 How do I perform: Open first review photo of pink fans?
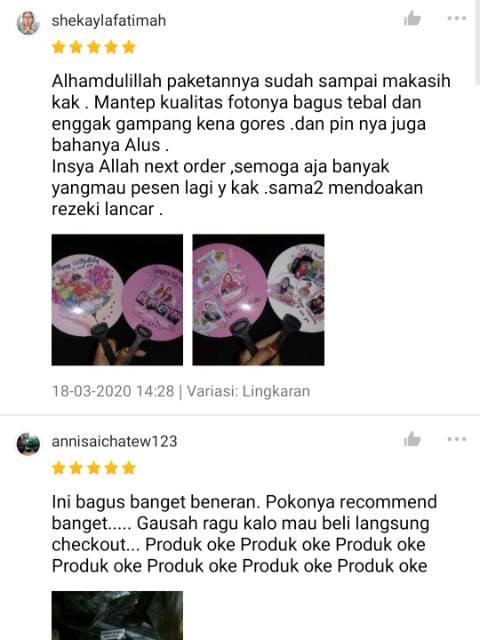coord(117,300)
